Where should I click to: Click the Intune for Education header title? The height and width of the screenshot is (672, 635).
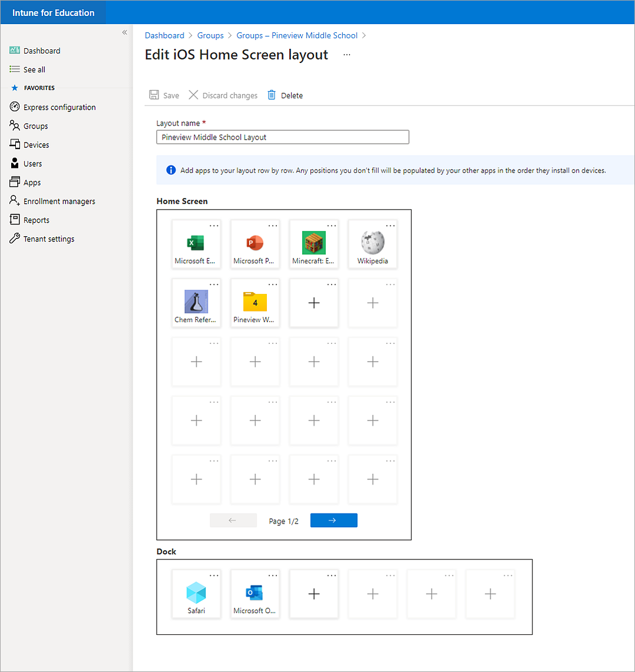[x=53, y=13]
